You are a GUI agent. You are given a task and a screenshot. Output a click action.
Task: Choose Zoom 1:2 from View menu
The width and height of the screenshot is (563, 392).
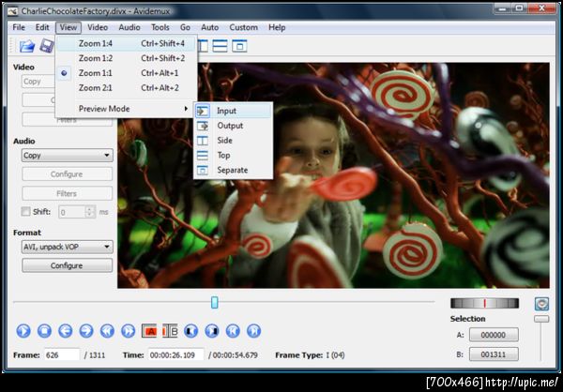[127, 58]
